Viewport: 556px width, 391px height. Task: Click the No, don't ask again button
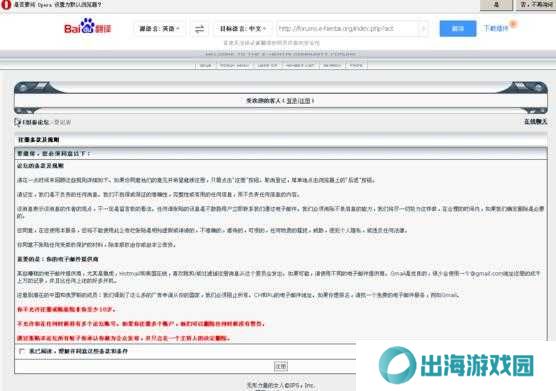[536, 5]
